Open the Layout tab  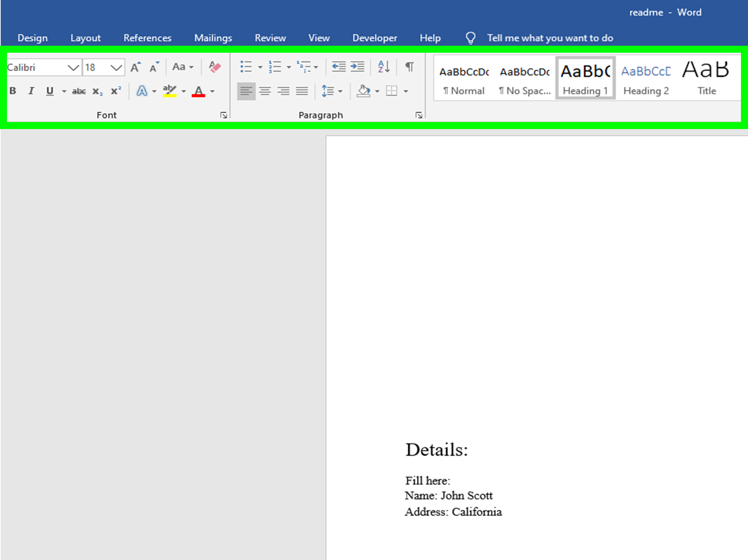click(x=85, y=38)
